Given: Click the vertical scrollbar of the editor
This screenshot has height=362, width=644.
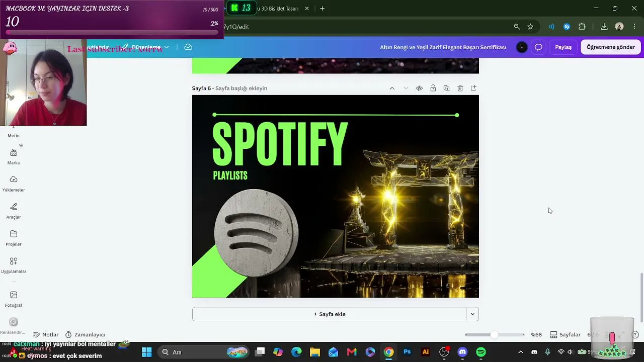Looking at the screenshot, I should point(641,298).
